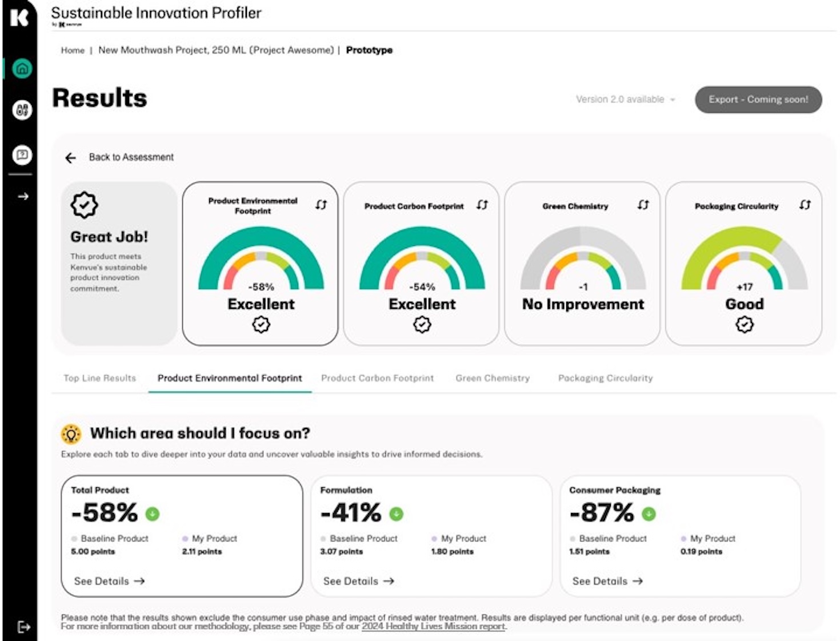Click the Export - Coming soon button
Image resolution: width=840 pixels, height=641 pixels.
758,99
